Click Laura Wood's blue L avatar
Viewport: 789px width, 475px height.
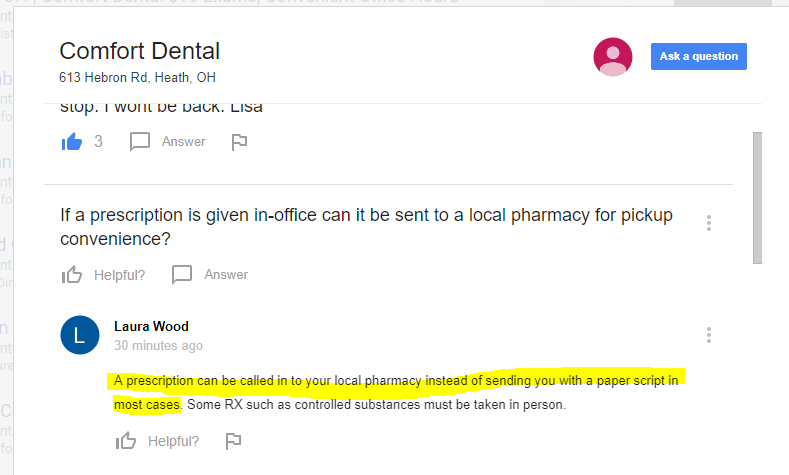(x=80, y=335)
